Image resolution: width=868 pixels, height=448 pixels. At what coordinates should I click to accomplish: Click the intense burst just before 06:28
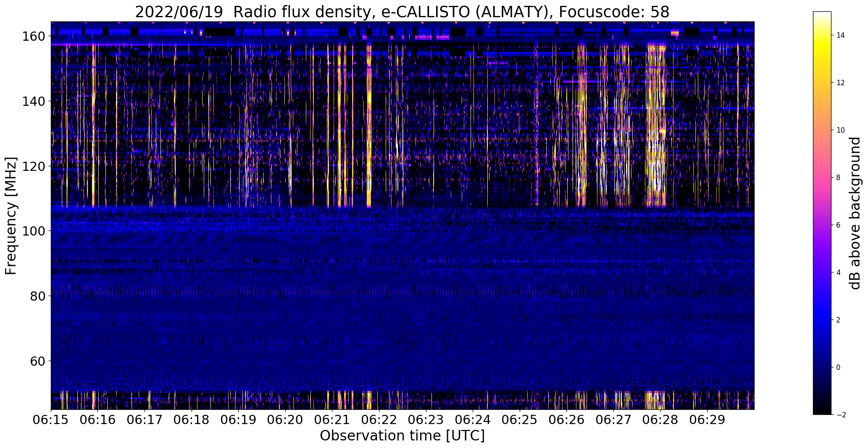(x=656, y=125)
